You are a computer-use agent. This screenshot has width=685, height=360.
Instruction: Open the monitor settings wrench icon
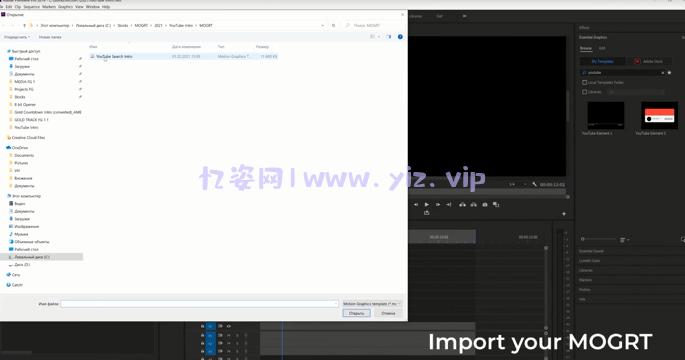[x=534, y=184]
